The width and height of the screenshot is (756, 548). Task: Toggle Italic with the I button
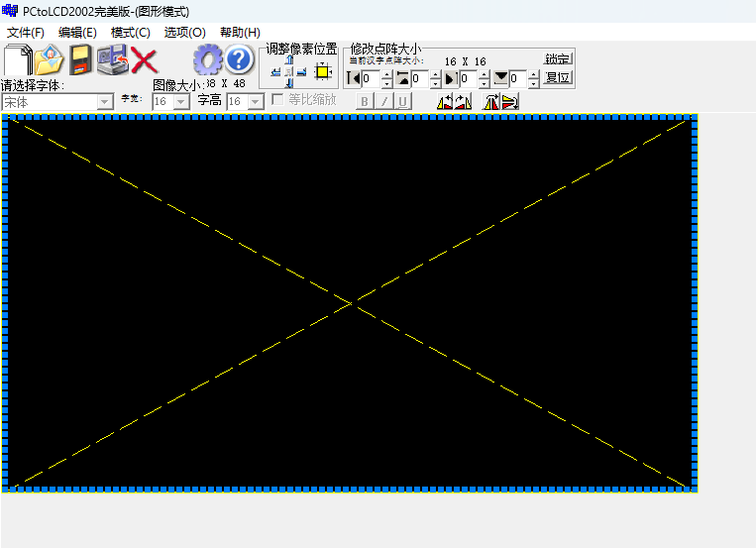[x=383, y=102]
